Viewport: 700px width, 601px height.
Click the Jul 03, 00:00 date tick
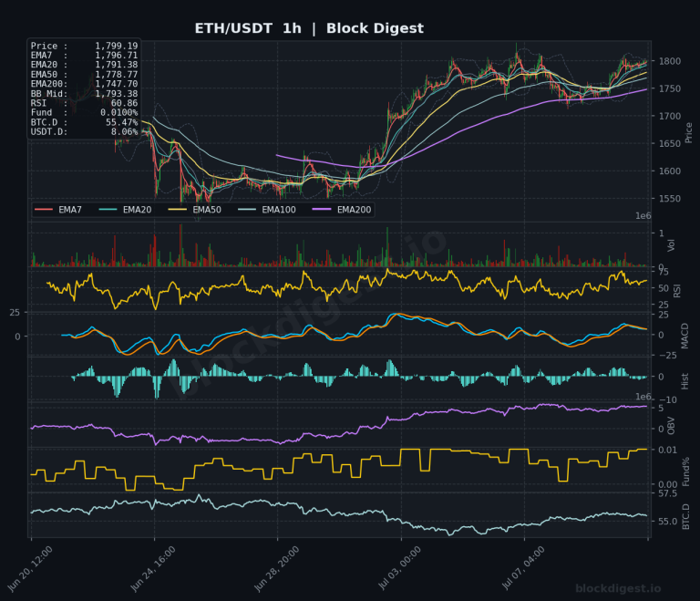[400, 568]
